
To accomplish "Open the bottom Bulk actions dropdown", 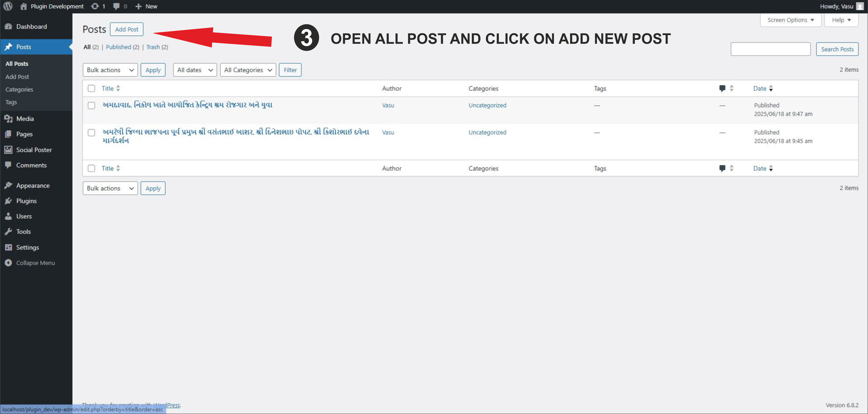I will [x=110, y=188].
